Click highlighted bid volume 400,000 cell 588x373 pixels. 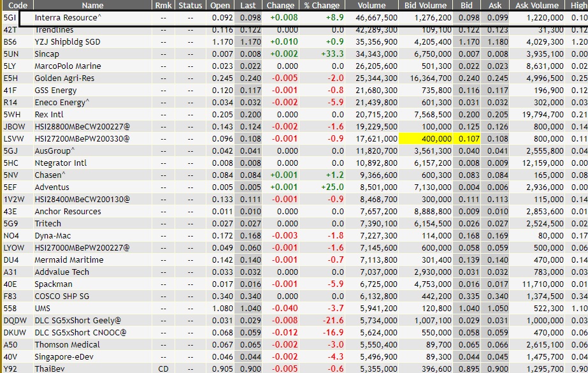(x=426, y=139)
